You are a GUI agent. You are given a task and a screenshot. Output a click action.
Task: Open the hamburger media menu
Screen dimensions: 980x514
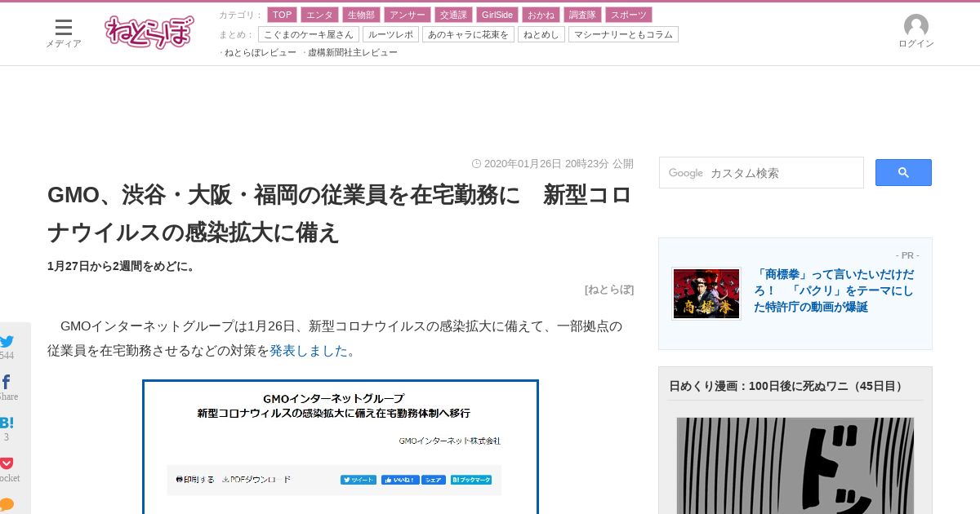click(64, 28)
